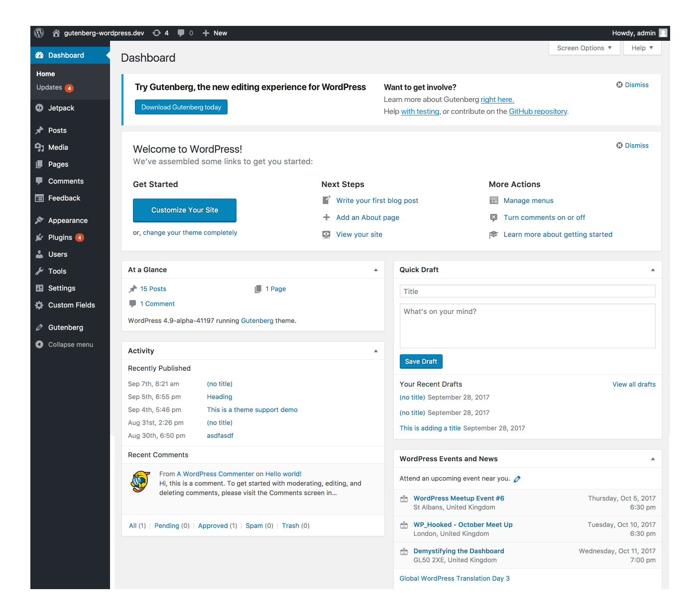Viewport: 700px width, 616px height.
Task: Click the Tools wrench icon in sidebar
Action: [39, 271]
